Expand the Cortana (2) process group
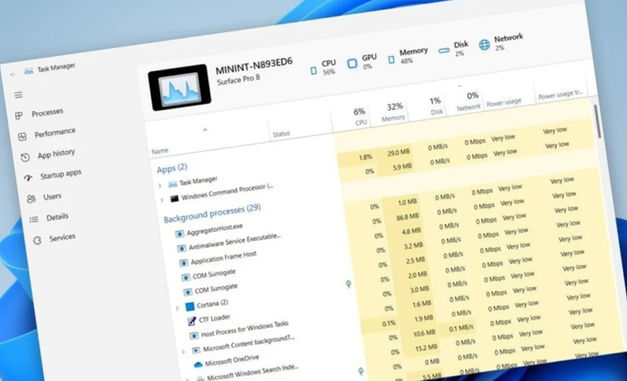Image resolution: width=627 pixels, height=381 pixels. point(177,308)
